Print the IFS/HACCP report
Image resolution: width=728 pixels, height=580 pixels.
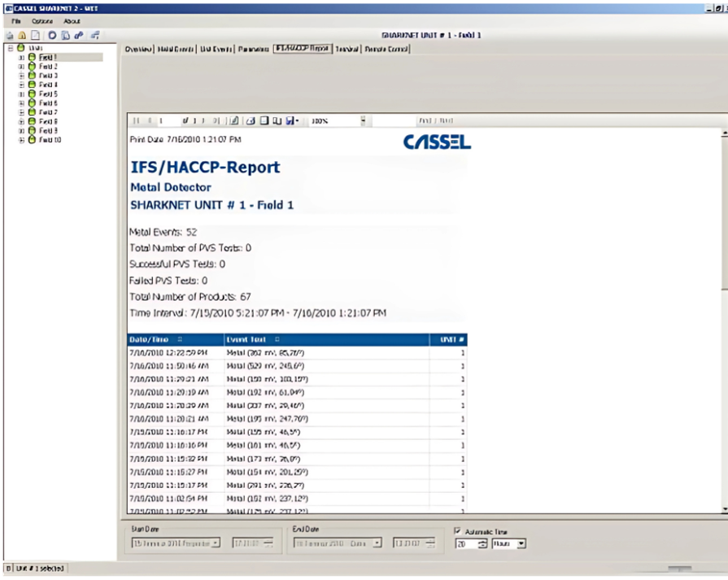[x=251, y=120]
